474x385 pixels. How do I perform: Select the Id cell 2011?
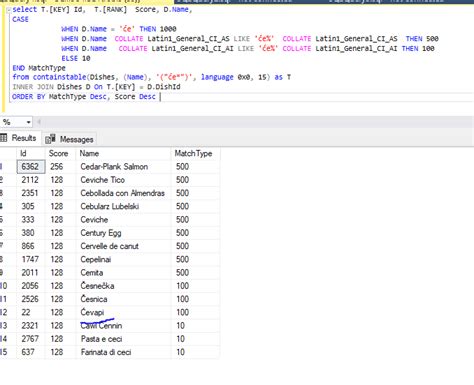(x=31, y=273)
